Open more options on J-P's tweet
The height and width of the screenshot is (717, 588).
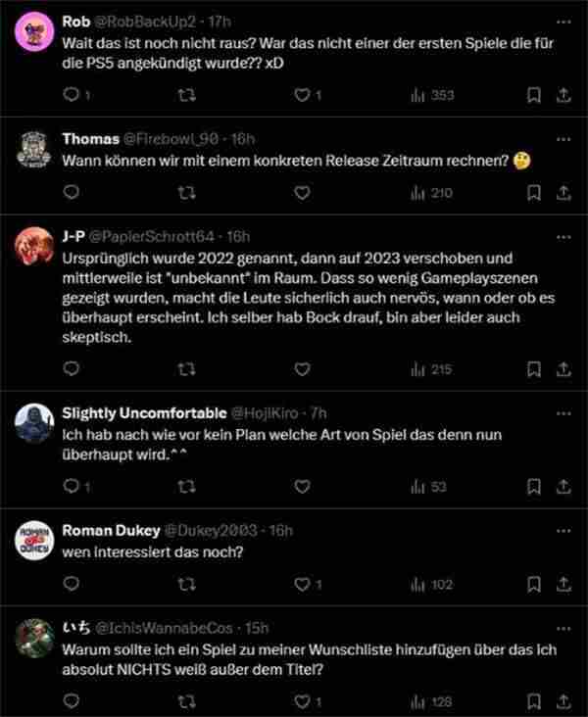coord(563,236)
